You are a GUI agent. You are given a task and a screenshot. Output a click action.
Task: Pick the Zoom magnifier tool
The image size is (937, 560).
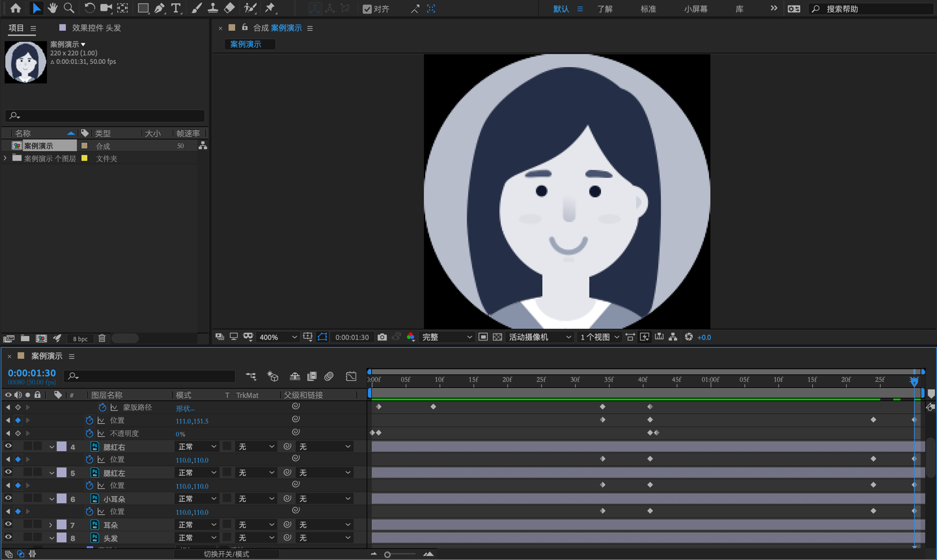[69, 8]
